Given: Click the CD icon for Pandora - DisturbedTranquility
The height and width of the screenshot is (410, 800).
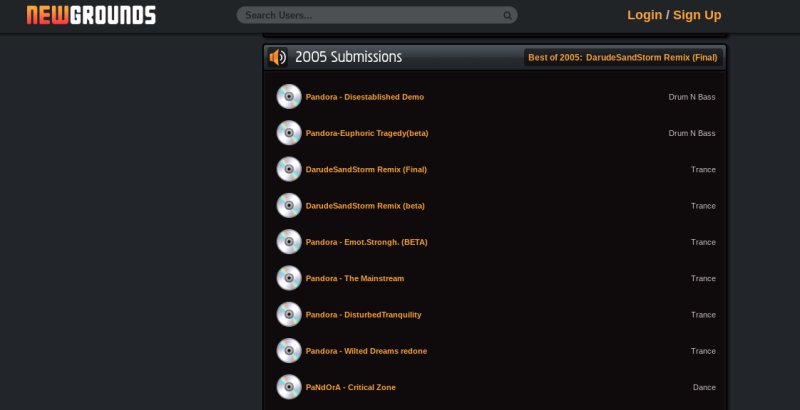Looking at the screenshot, I should tap(289, 314).
